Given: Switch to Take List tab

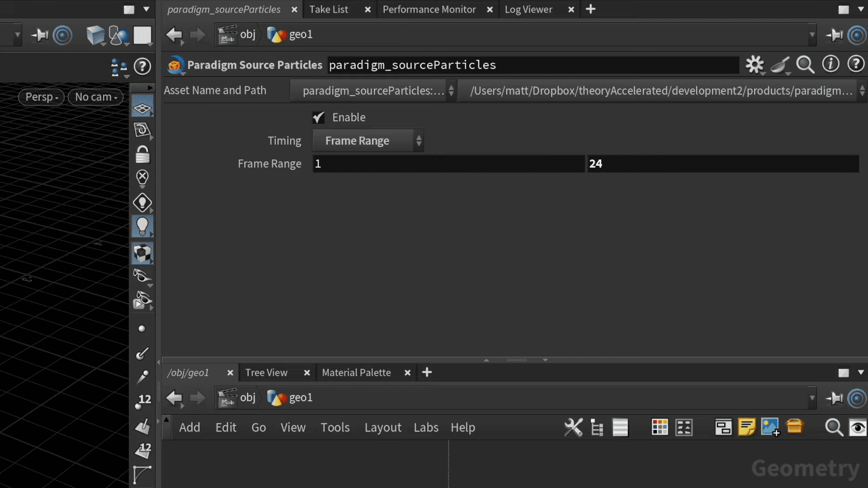Looking at the screenshot, I should coord(329,9).
